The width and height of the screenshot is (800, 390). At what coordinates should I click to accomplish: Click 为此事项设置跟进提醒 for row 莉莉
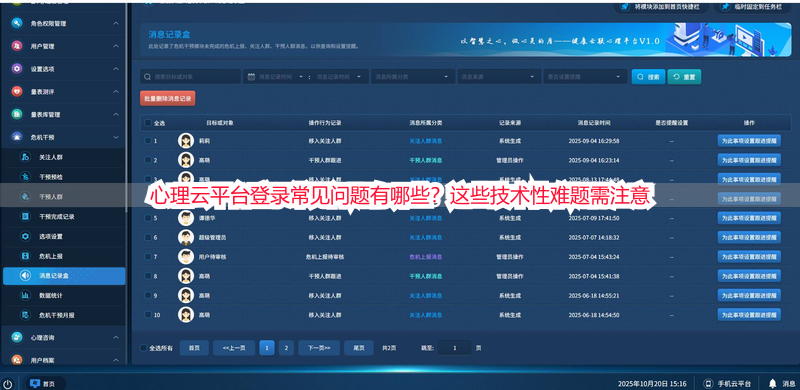tap(749, 140)
